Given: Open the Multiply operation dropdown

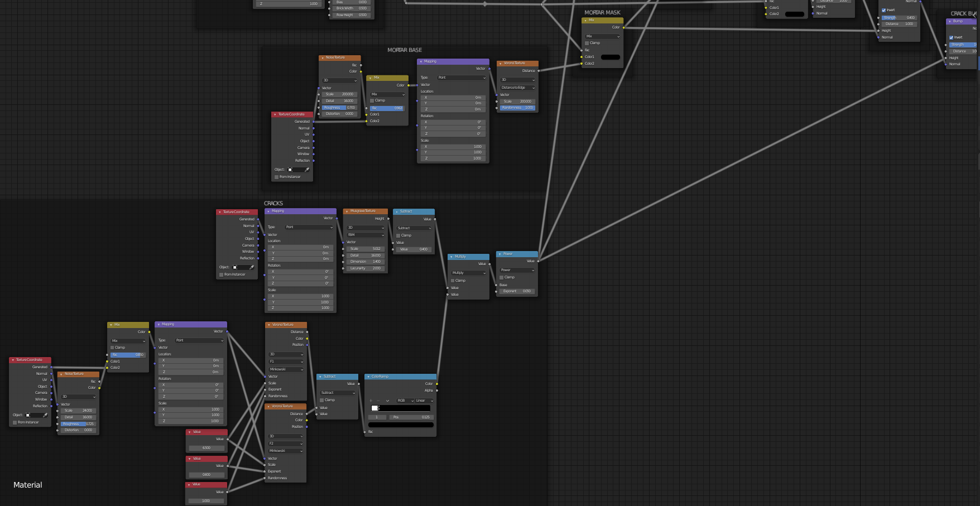Looking at the screenshot, I should pyautogui.click(x=469, y=273).
